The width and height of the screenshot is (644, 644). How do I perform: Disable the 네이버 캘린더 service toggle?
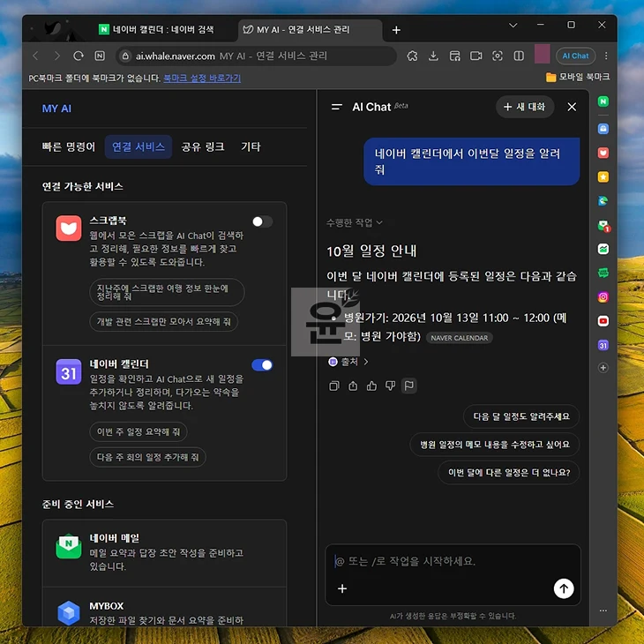point(262,365)
